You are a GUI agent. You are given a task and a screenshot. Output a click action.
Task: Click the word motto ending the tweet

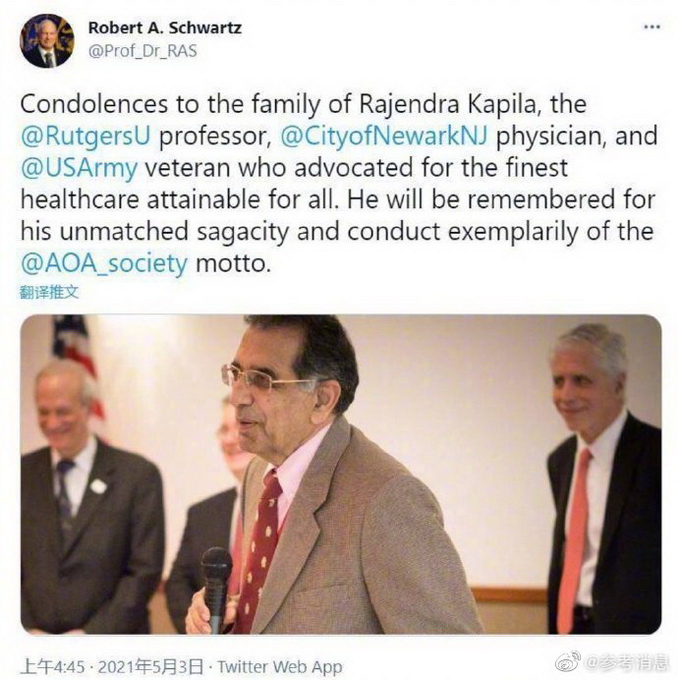tap(233, 263)
